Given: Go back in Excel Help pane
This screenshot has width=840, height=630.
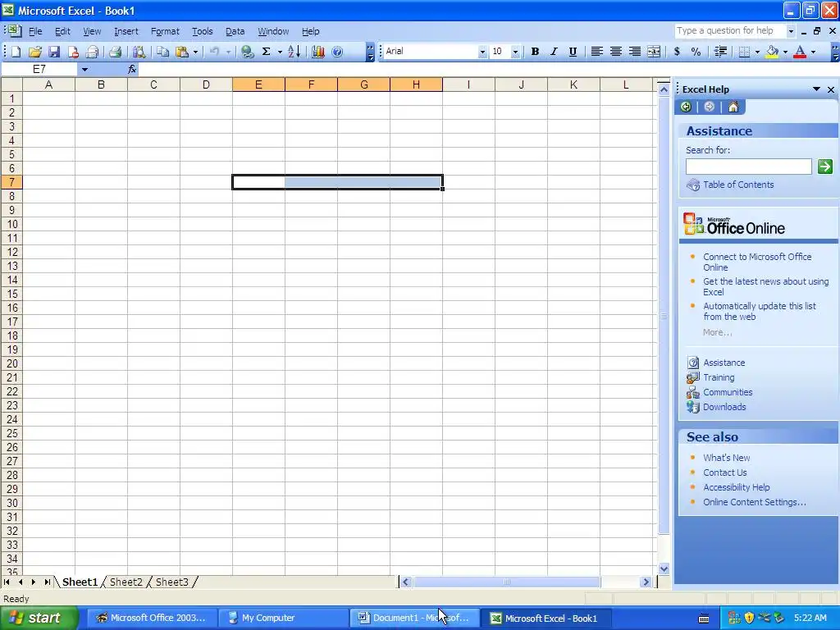Looking at the screenshot, I should 686,107.
